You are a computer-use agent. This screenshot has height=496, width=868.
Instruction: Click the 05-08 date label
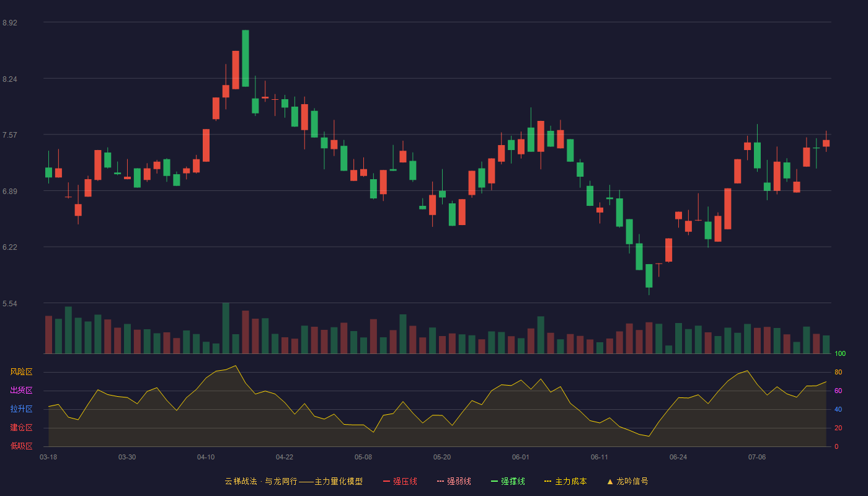coord(363,457)
